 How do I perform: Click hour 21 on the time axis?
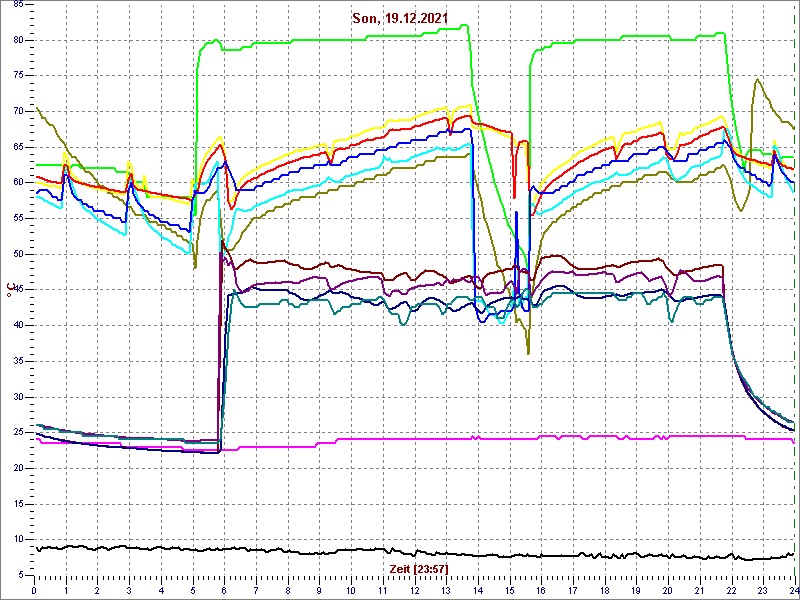(x=699, y=589)
